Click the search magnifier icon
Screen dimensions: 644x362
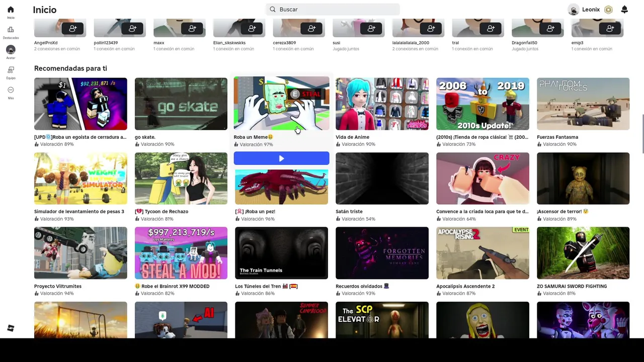click(273, 9)
